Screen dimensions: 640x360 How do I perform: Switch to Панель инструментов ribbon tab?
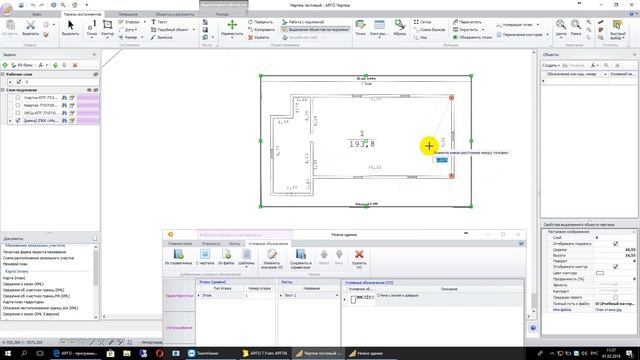click(x=82, y=14)
